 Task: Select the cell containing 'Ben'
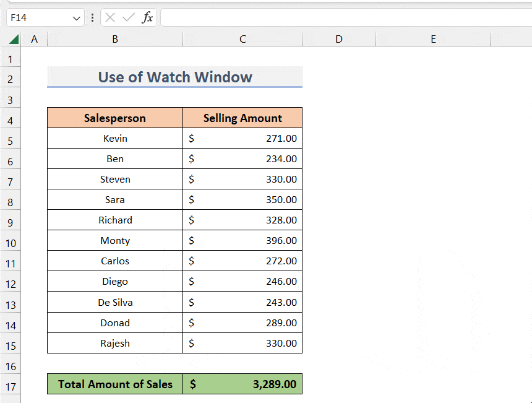click(115, 158)
